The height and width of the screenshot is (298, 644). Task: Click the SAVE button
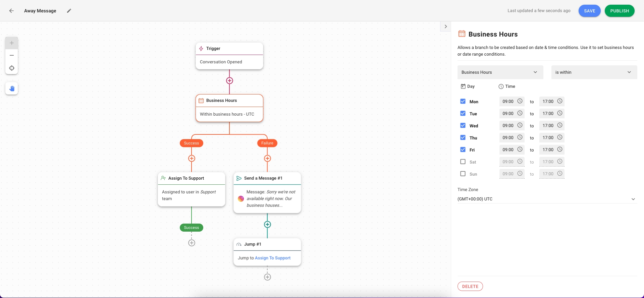(589, 11)
